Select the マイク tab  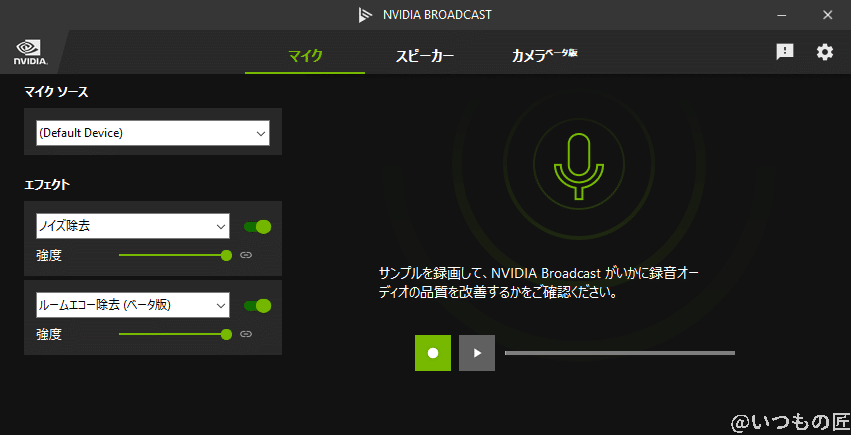[305, 56]
